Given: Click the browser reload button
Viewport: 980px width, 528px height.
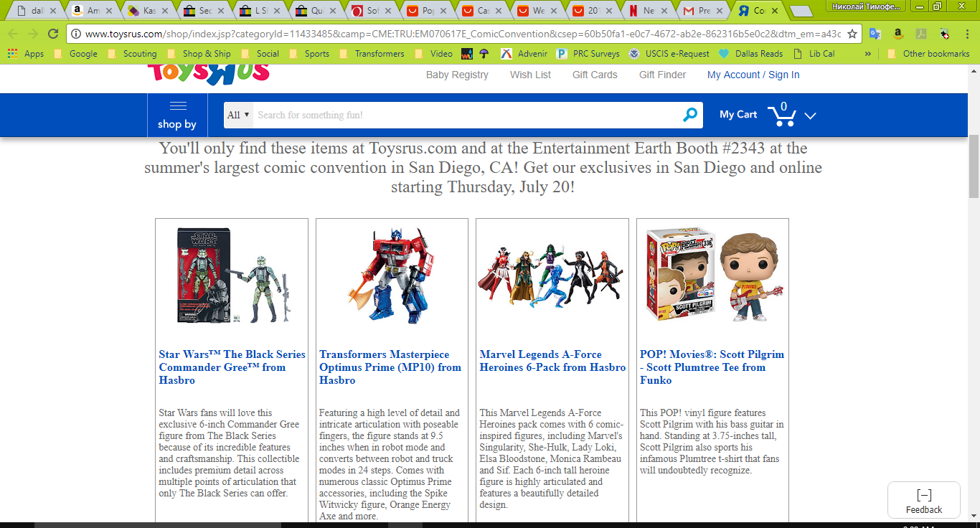Looking at the screenshot, I should 53,34.
